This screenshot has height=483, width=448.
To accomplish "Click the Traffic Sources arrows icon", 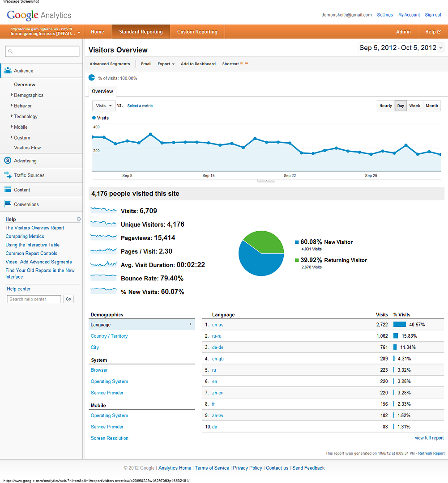I will tap(8, 175).
